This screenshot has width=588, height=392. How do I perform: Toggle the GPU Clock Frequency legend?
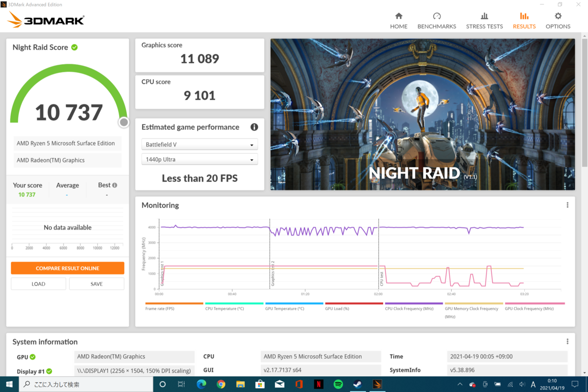click(534, 307)
